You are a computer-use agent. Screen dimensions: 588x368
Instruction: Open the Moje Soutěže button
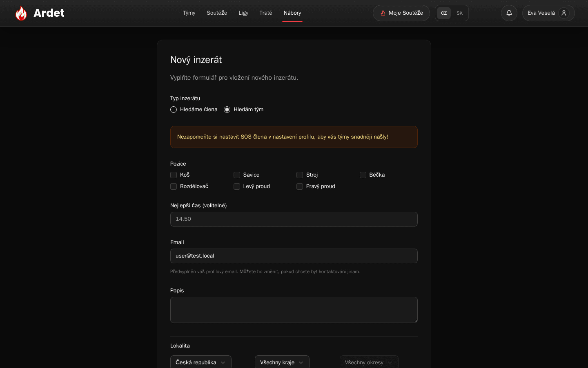point(401,13)
